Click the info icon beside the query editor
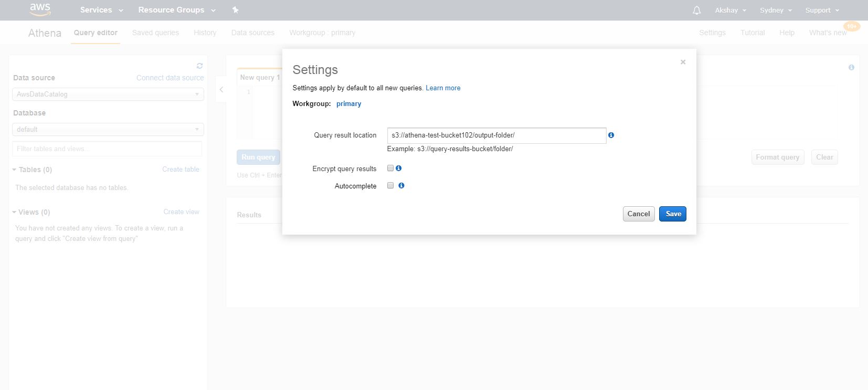The width and height of the screenshot is (868, 390). point(851,67)
